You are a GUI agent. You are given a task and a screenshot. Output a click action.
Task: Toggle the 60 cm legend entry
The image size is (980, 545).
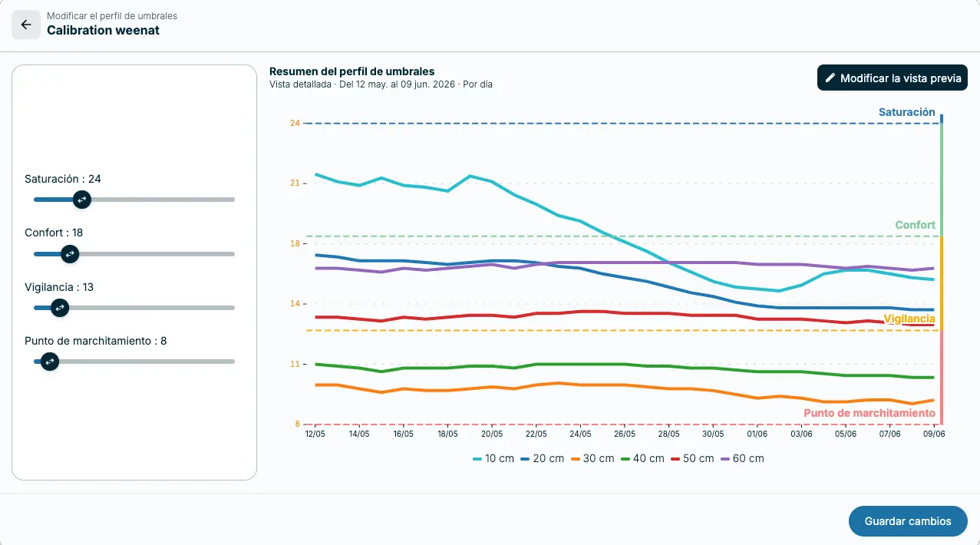[742, 458]
